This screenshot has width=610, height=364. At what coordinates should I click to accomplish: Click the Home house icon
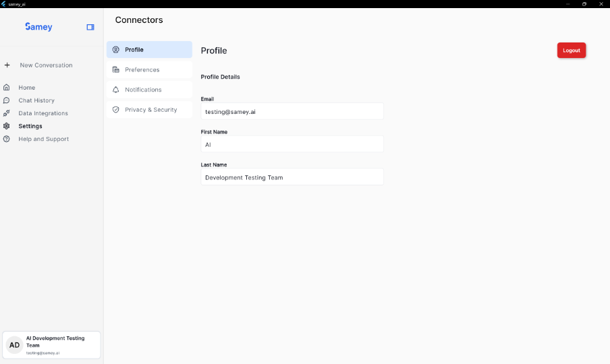pos(7,88)
